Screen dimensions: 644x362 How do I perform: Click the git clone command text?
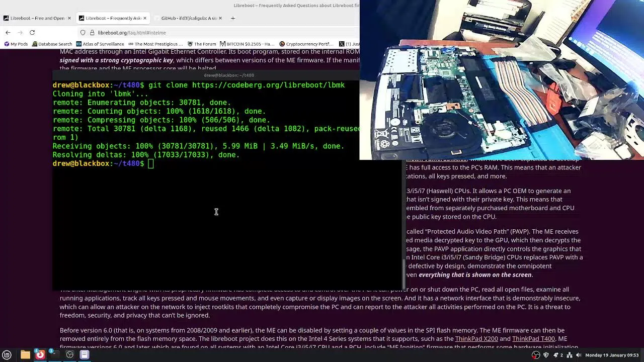247,85
